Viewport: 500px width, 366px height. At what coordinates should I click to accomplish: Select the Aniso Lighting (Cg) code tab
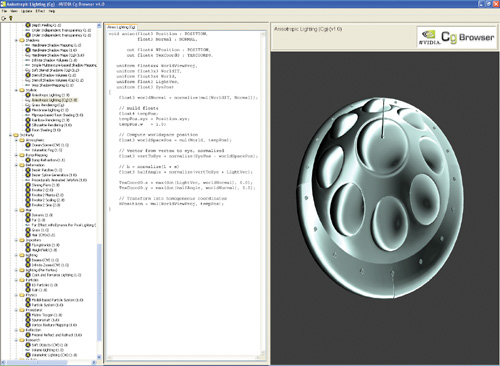pos(121,27)
